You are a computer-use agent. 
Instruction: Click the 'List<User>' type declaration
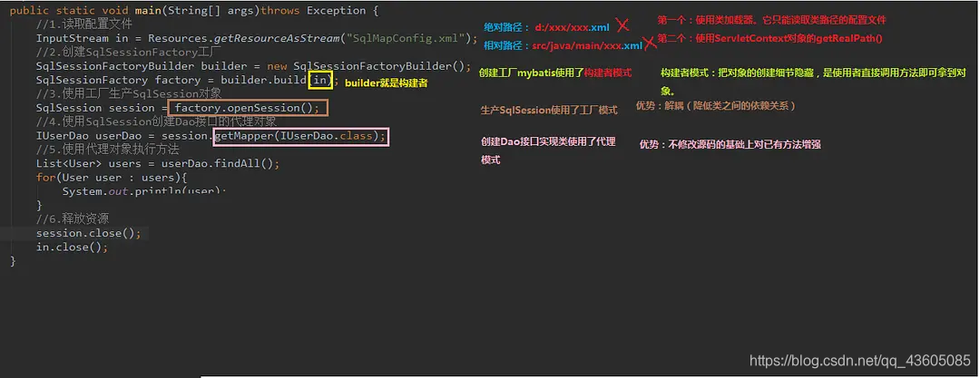[x=69, y=164]
